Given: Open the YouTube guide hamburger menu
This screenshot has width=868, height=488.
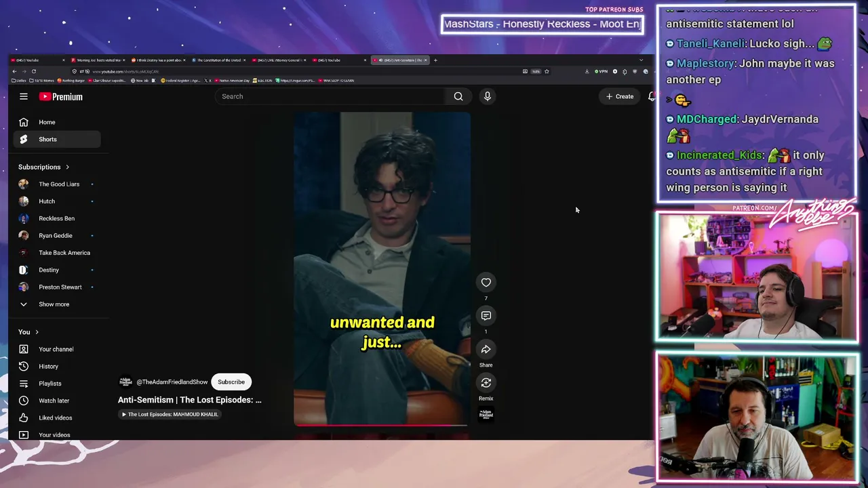Looking at the screenshot, I should tap(24, 96).
